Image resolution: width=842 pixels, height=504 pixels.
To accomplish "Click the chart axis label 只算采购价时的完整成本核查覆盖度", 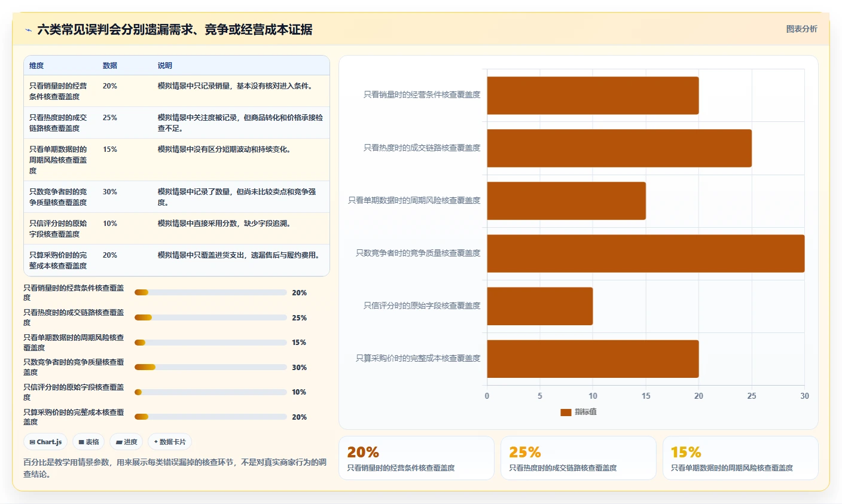I will pos(418,358).
